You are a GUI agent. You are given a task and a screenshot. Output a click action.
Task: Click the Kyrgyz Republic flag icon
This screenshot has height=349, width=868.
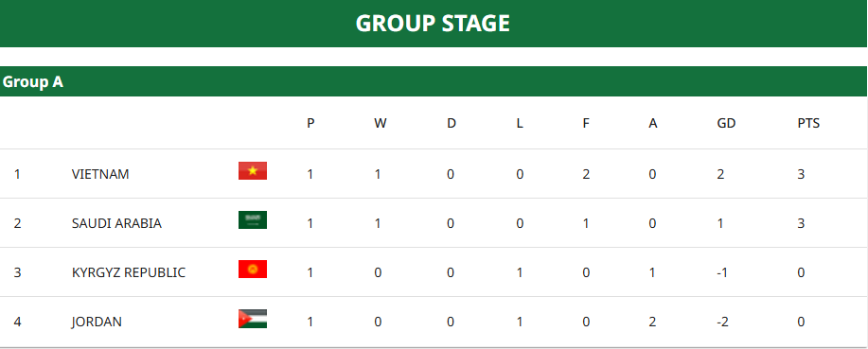253,269
